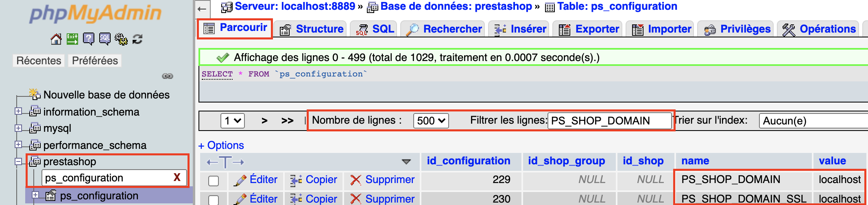868x205 pixels.
Task: Open phpMyAdmin home icon
Action: tap(56, 39)
